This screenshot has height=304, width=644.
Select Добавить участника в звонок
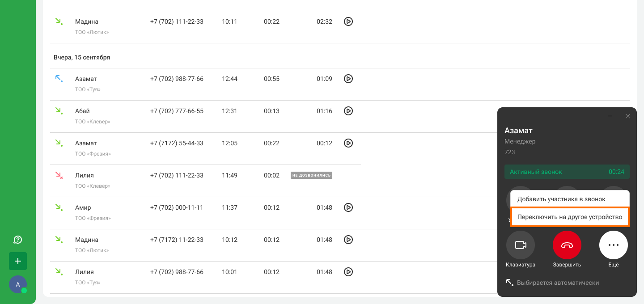coord(561,199)
